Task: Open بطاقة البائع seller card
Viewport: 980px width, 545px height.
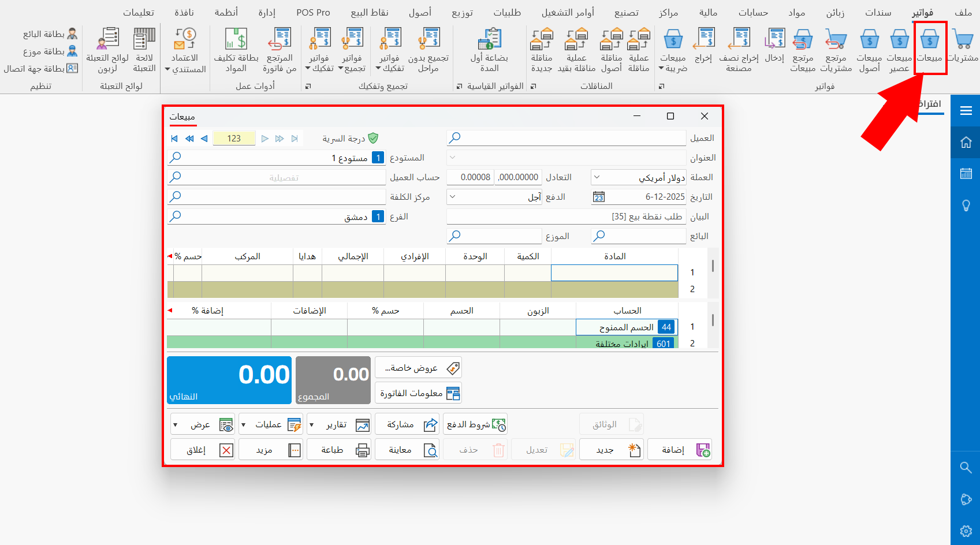Action: coord(50,34)
